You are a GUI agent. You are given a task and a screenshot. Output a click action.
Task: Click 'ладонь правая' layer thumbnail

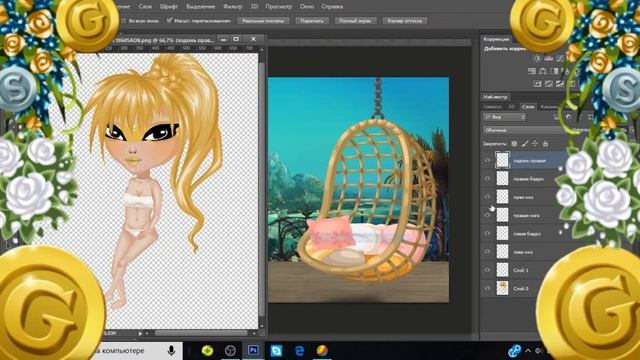pos(502,160)
